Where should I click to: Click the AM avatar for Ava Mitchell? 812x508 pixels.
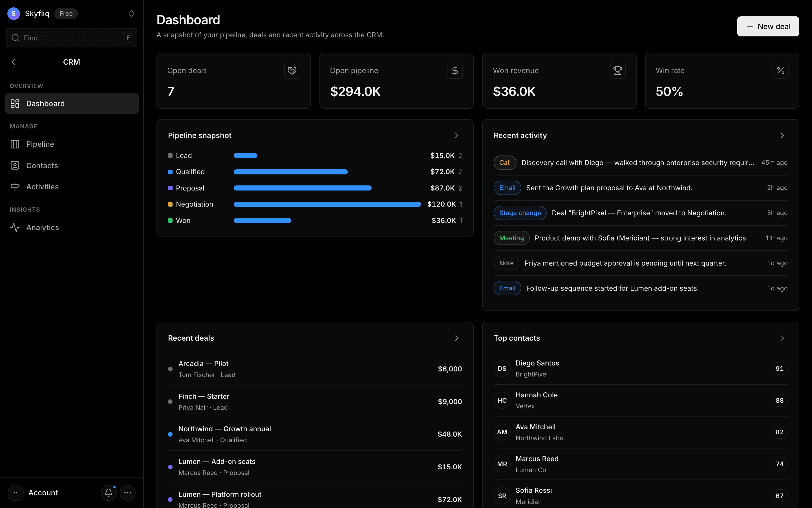pos(502,432)
